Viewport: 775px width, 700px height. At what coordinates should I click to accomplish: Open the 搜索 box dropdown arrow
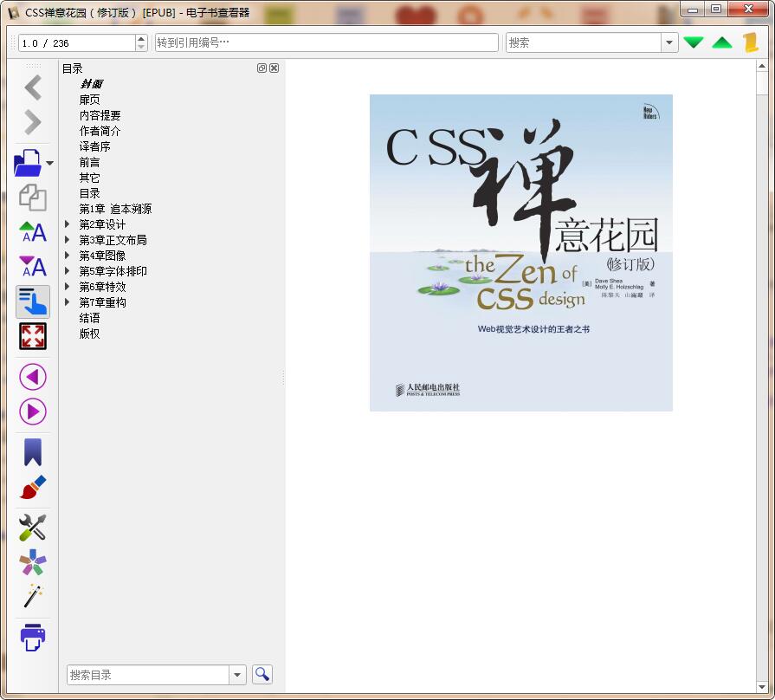pyautogui.click(x=669, y=42)
